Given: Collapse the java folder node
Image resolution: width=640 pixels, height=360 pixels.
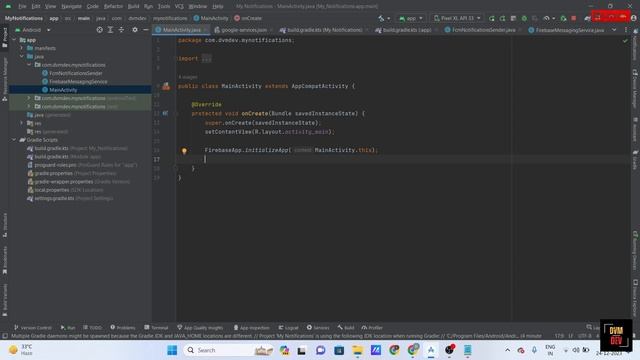Looking at the screenshot, I should point(22,56).
